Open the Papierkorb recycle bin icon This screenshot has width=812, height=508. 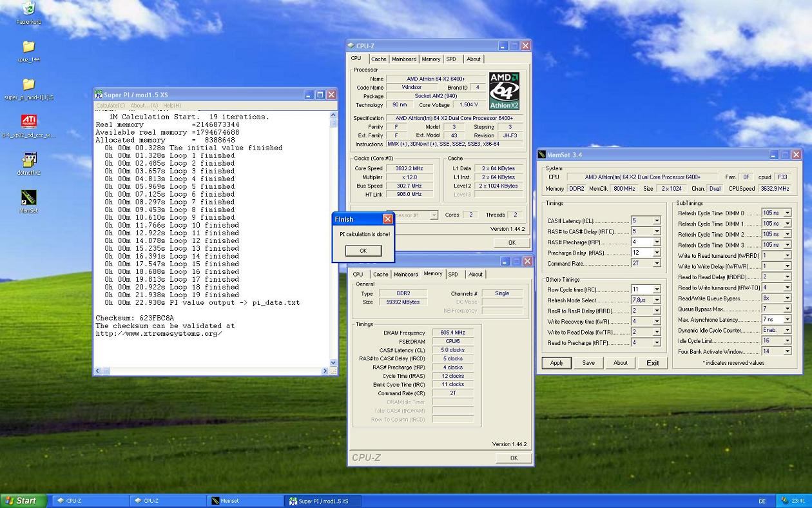pos(28,8)
